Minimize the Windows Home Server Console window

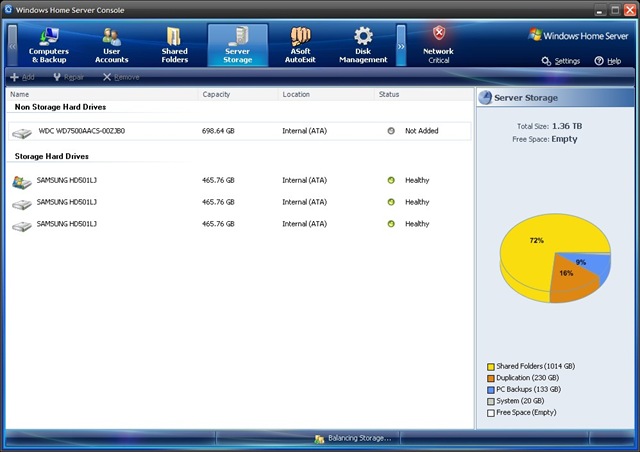(600, 10)
